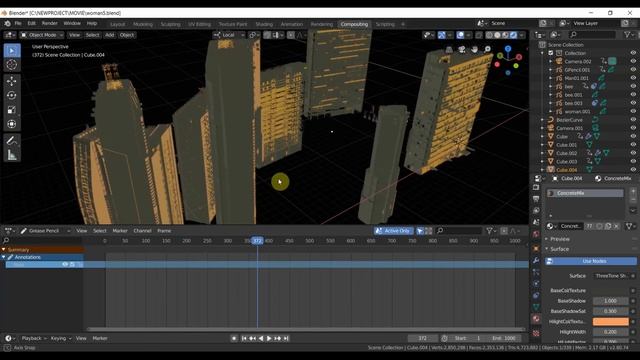Select the Move tool
This screenshot has width=640, height=360.
(12, 81)
